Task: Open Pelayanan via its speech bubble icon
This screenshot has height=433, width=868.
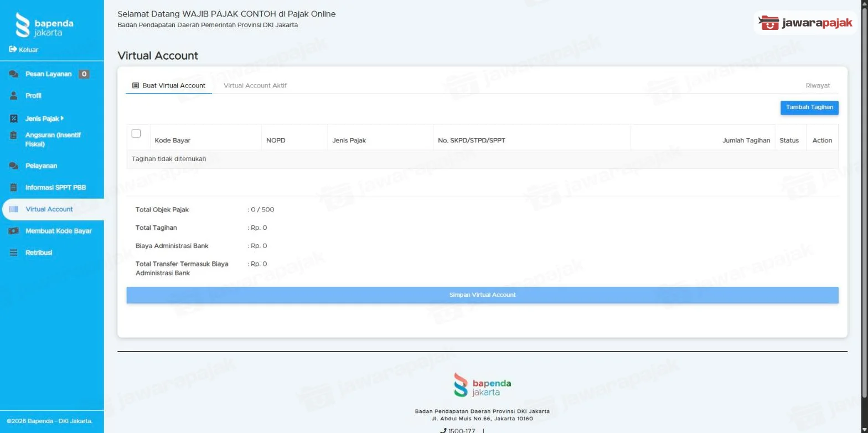Action: (14, 166)
